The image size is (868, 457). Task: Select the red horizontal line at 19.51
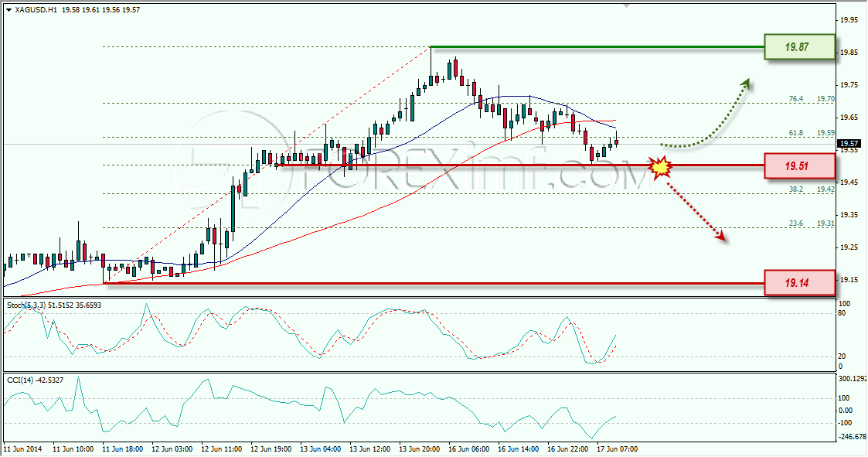(x=520, y=165)
